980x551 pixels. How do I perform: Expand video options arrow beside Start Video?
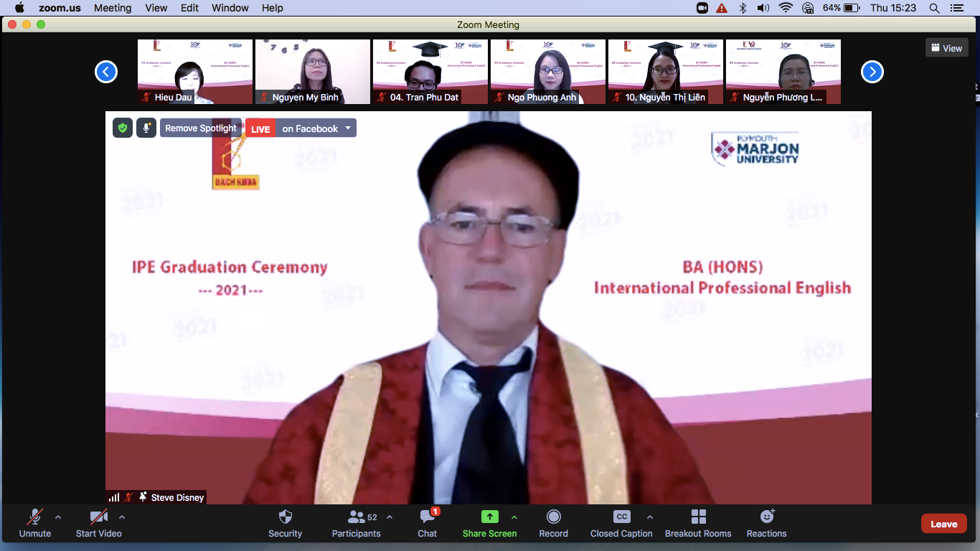(x=122, y=517)
